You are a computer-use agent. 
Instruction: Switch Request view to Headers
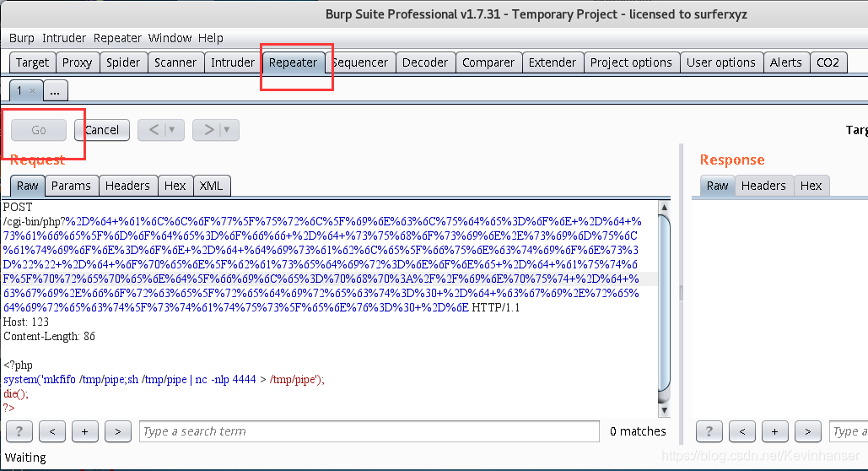pos(128,186)
